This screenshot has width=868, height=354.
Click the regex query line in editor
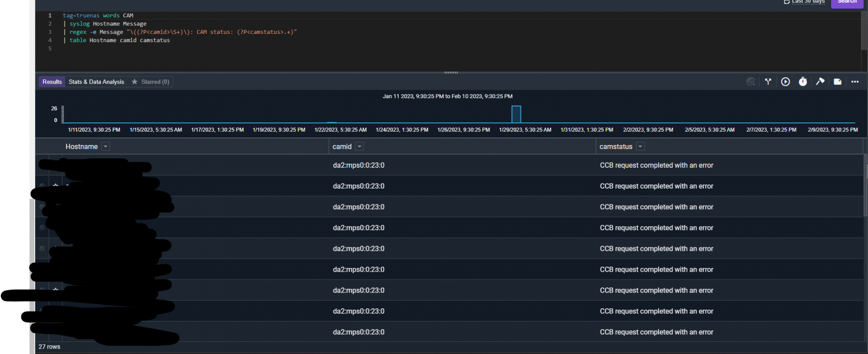[180, 32]
